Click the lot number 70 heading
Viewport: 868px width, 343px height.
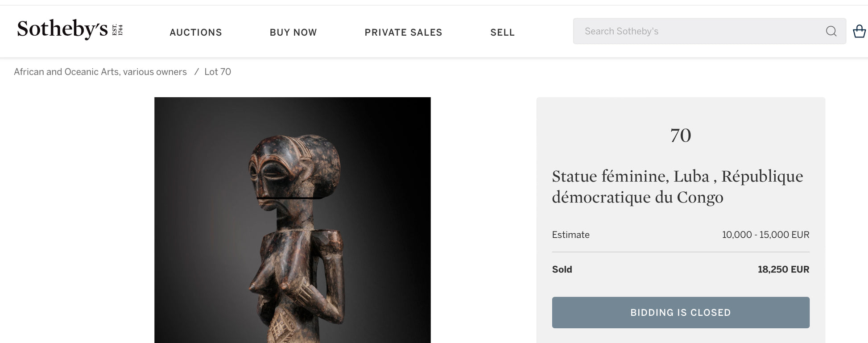[x=681, y=136]
